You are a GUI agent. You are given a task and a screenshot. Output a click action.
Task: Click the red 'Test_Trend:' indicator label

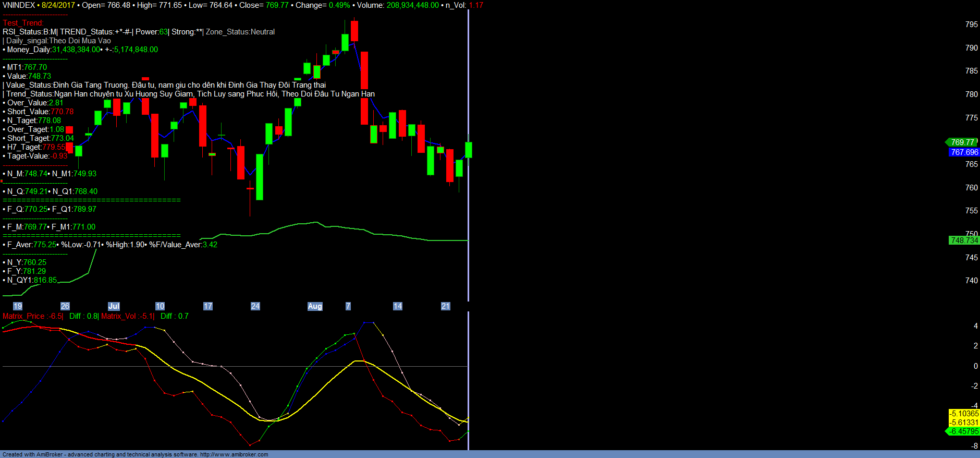23,23
